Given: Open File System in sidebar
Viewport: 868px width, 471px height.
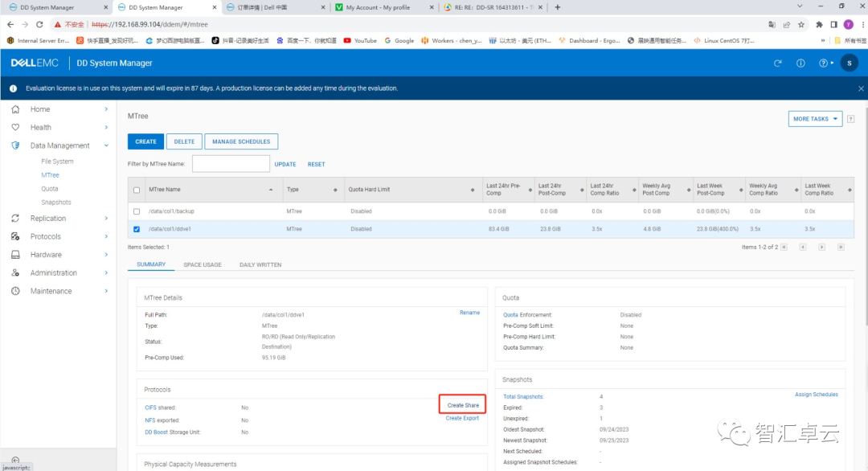Looking at the screenshot, I should (57, 162).
